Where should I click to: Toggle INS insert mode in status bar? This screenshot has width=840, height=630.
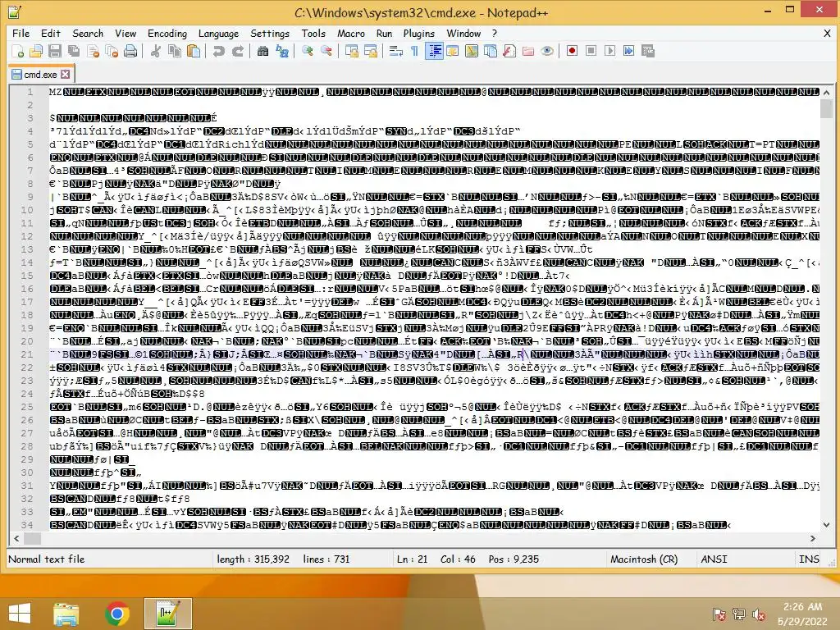tap(809, 559)
